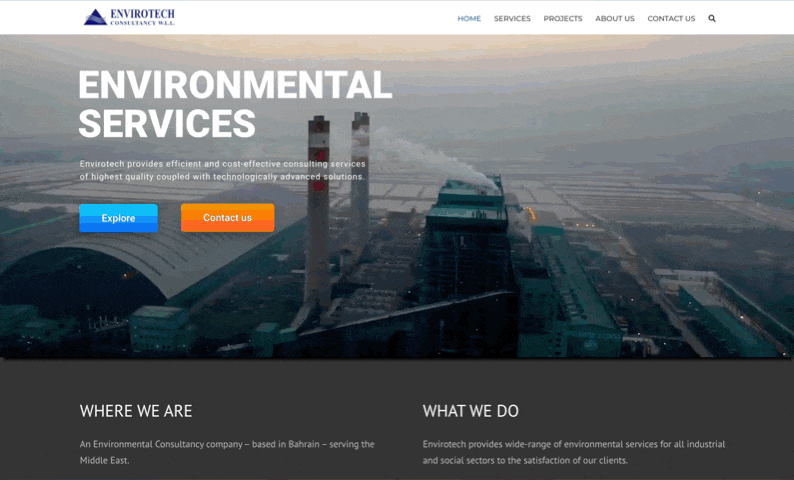This screenshot has width=794, height=480.
Task: Click the paragraph mentioning Bahrain
Action: (x=227, y=452)
